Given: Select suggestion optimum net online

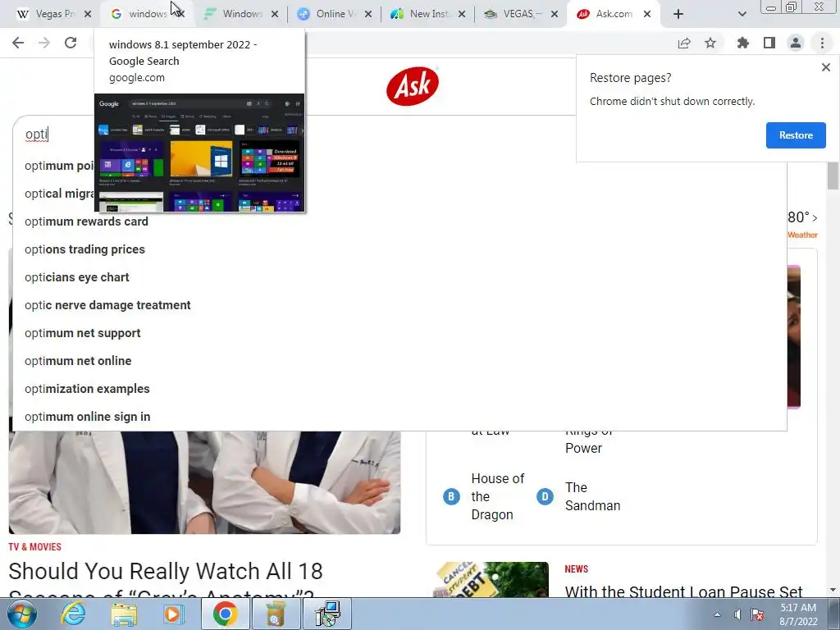Looking at the screenshot, I should (x=78, y=361).
